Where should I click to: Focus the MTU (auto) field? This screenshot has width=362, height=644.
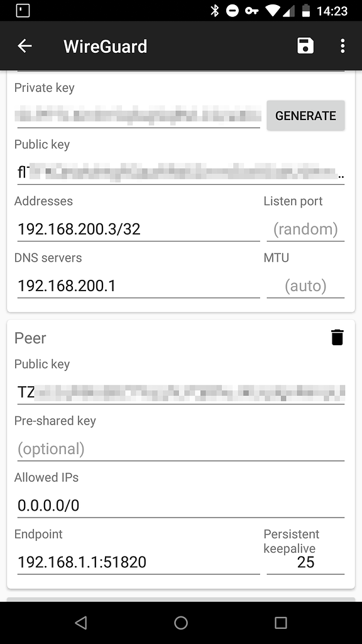click(x=305, y=286)
